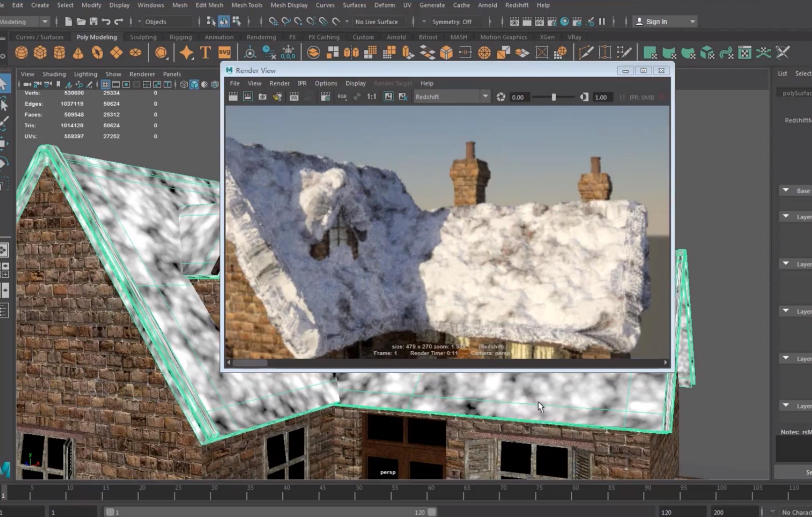This screenshot has width=812, height=517.
Task: Toggle select by component type mode
Action: tap(236, 22)
